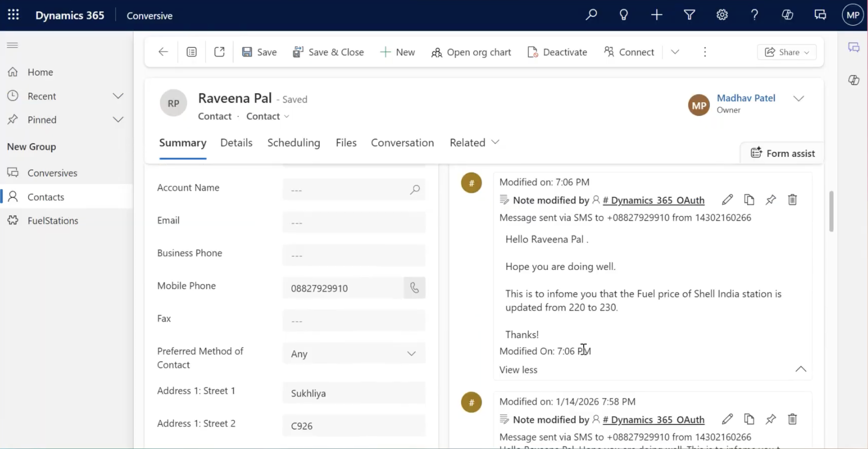Open the Related tab dropdown
Screen dimensions: 868x449
click(x=474, y=143)
